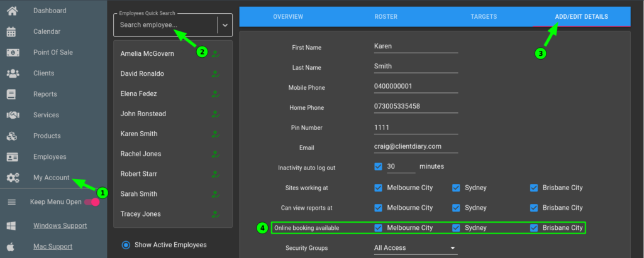The width and height of the screenshot is (644, 258).
Task: Switch to the Roster tab
Action: click(386, 17)
